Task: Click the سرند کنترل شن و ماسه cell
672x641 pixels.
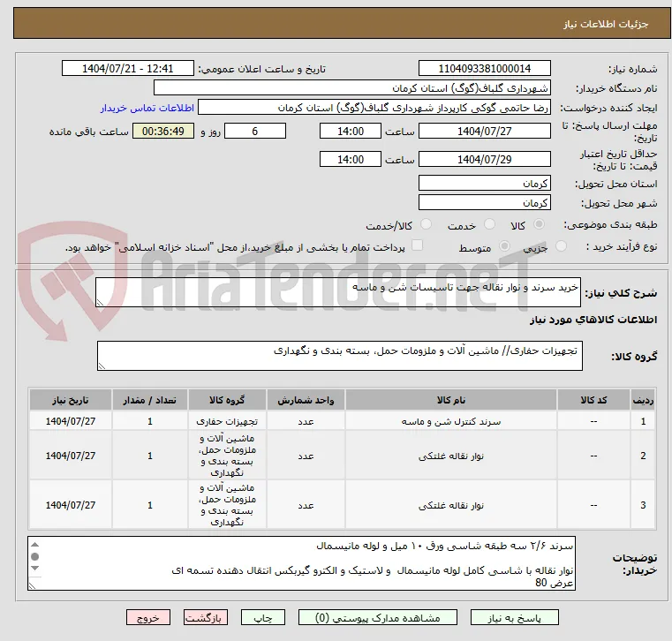Action: click(451, 422)
